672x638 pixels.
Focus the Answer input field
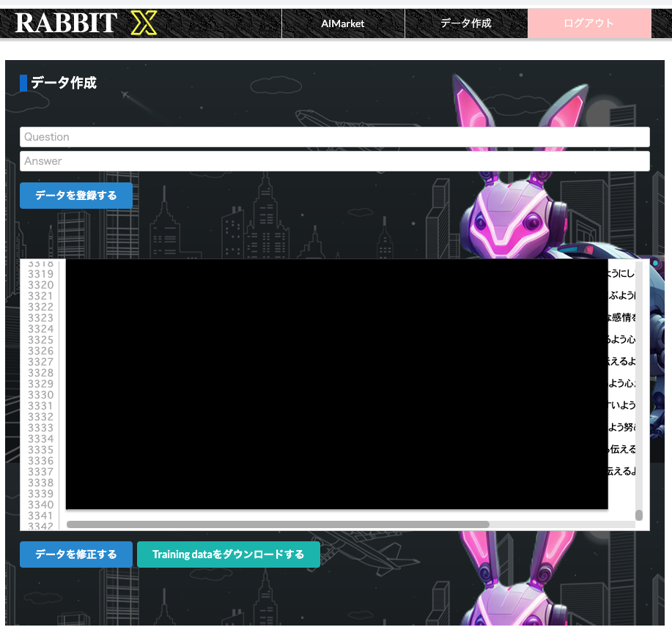coord(334,161)
